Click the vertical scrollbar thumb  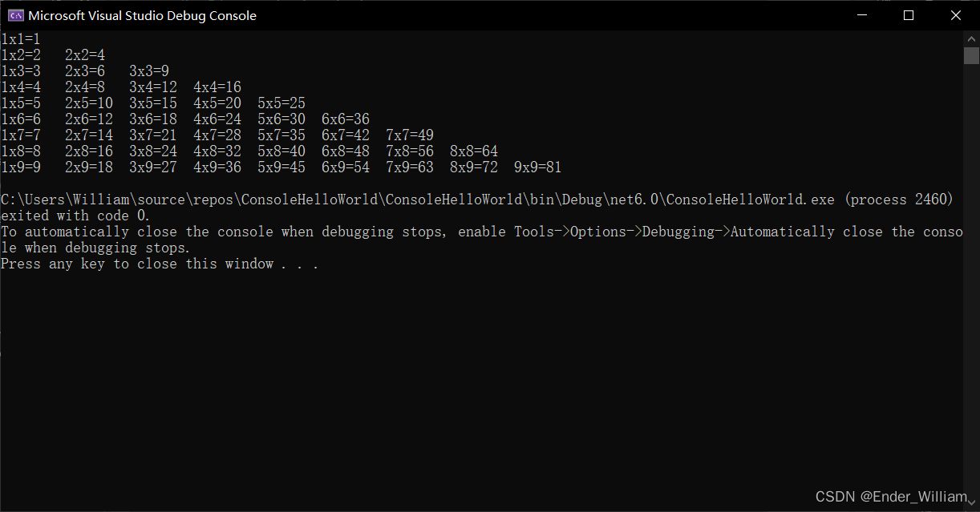coord(971,54)
